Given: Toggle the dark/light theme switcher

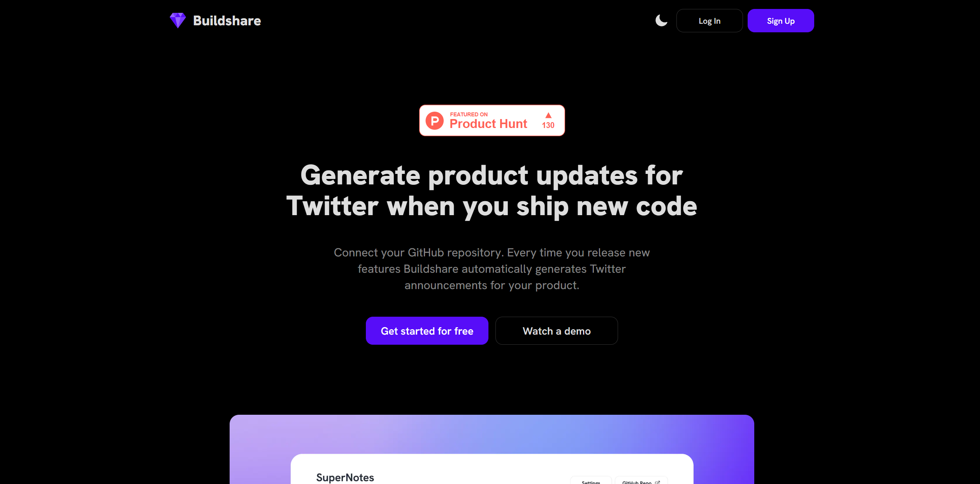Looking at the screenshot, I should 661,21.
